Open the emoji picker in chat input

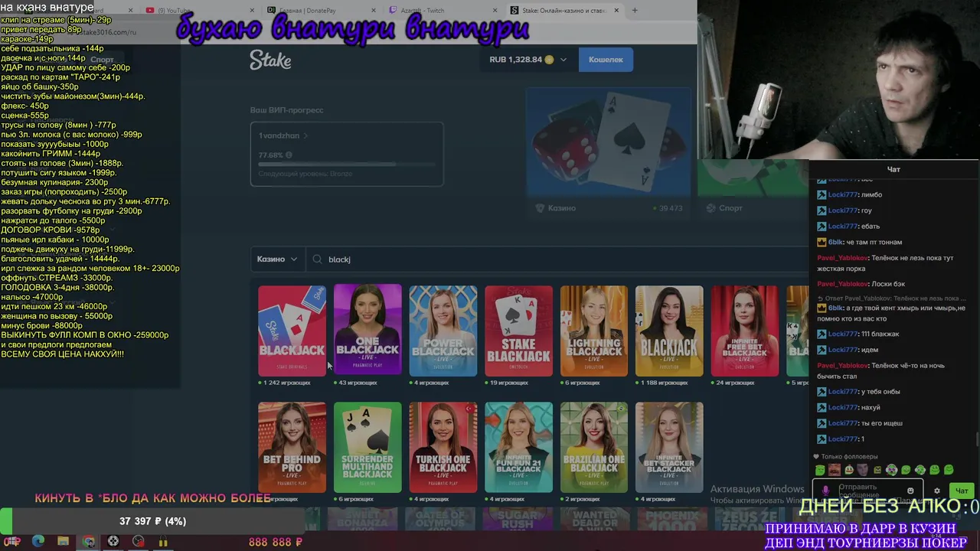pos(910,491)
